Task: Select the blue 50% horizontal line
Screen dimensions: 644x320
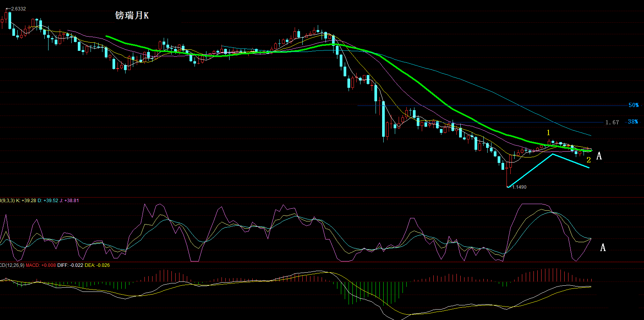Action: 493,105
